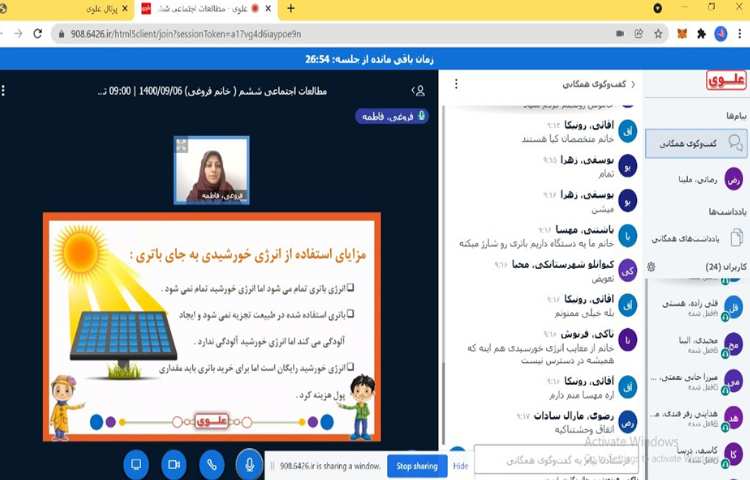Toggle the webcam sharing button
The height and width of the screenshot is (480, 750).
tap(174, 464)
